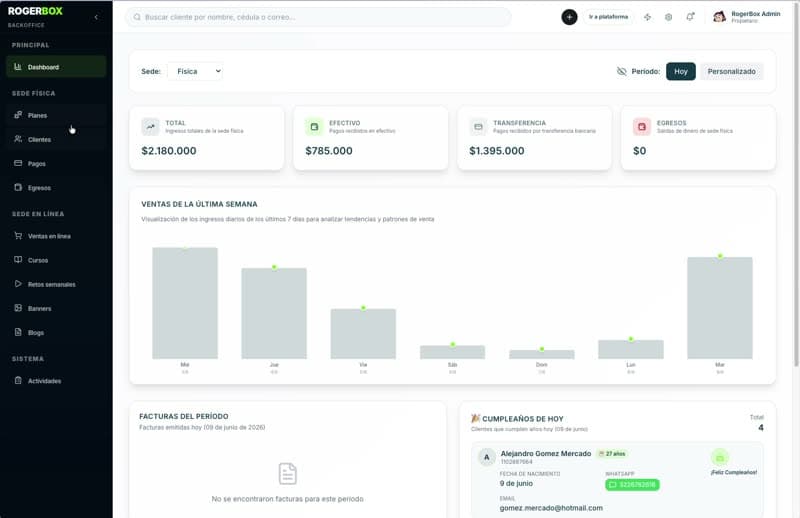The height and width of the screenshot is (518, 800).
Task: Click the green WhatsApp number button
Action: [632, 484]
